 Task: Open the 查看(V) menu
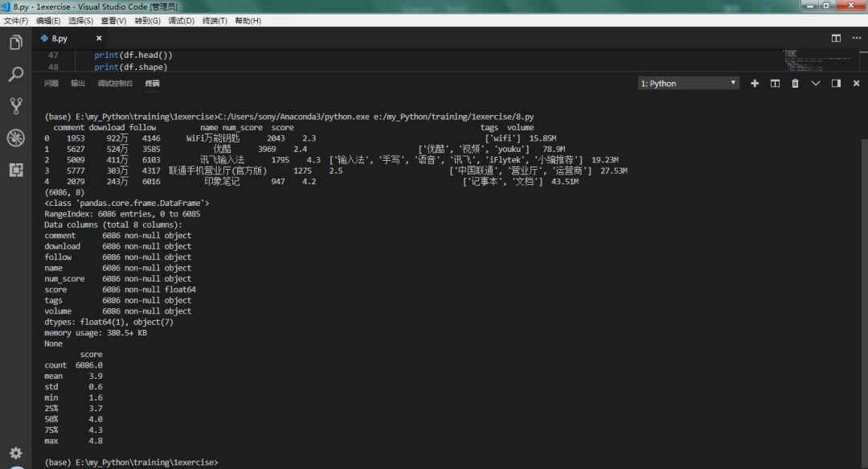[x=113, y=20]
